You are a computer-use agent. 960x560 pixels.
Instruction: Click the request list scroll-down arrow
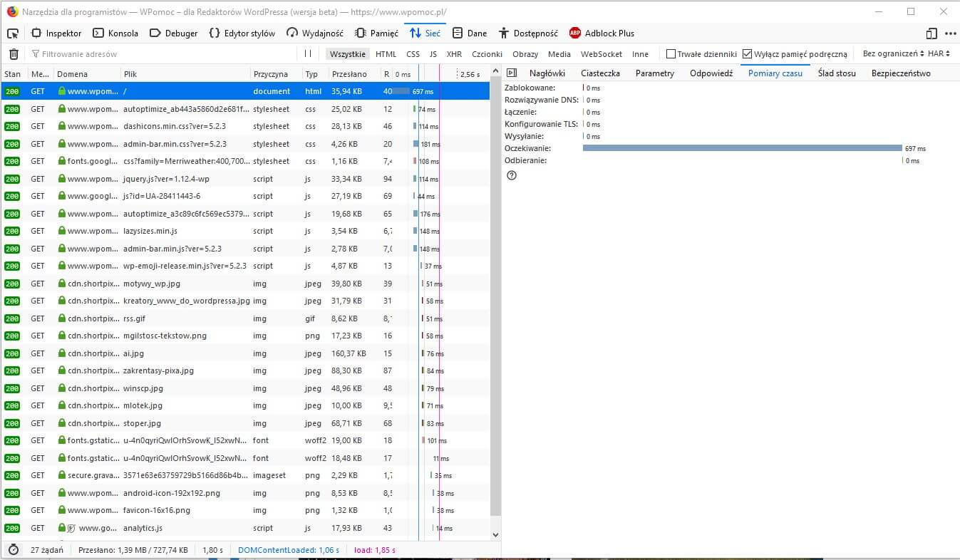coord(496,534)
